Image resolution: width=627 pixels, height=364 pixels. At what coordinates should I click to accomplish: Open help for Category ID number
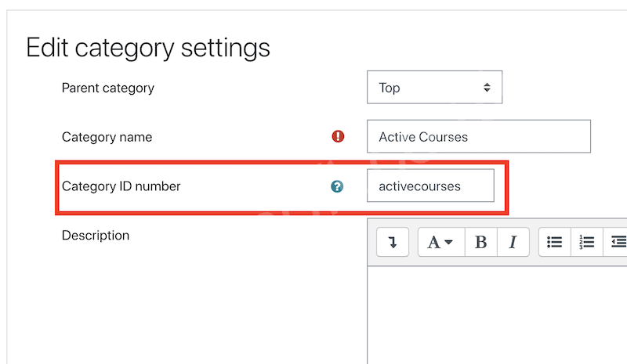click(337, 186)
